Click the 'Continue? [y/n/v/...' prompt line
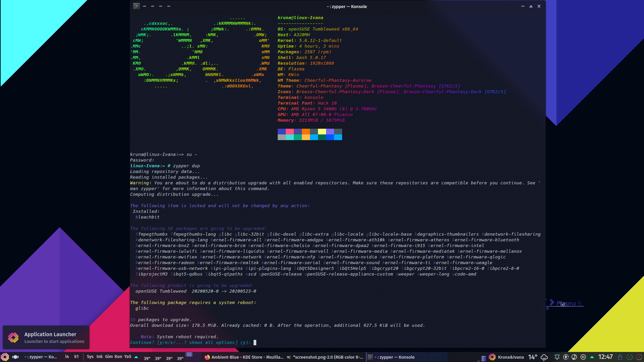The width and height of the screenshot is (644, 362). [191, 343]
